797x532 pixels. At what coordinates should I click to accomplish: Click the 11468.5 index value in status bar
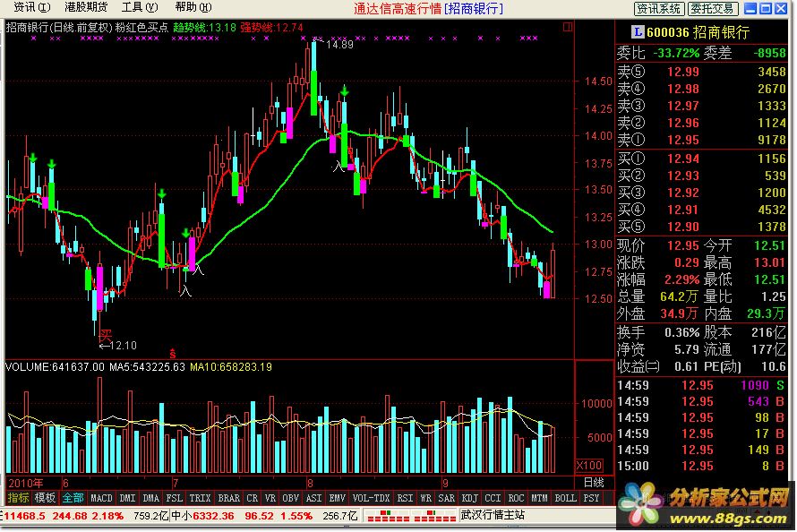click(24, 516)
